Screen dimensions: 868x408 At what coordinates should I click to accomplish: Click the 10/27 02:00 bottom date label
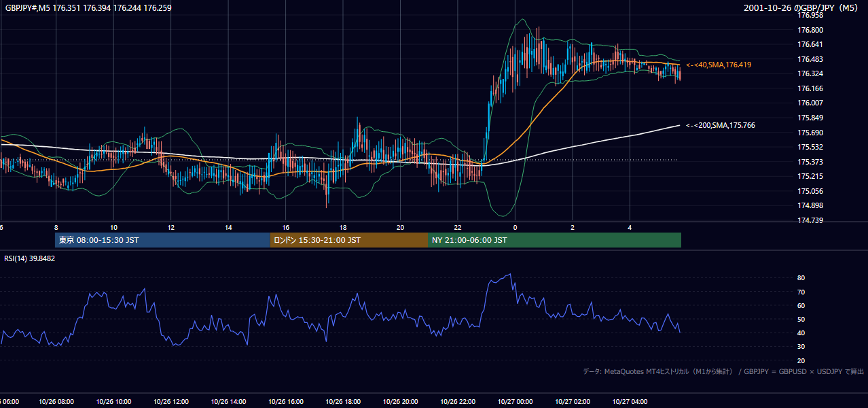pyautogui.click(x=573, y=401)
